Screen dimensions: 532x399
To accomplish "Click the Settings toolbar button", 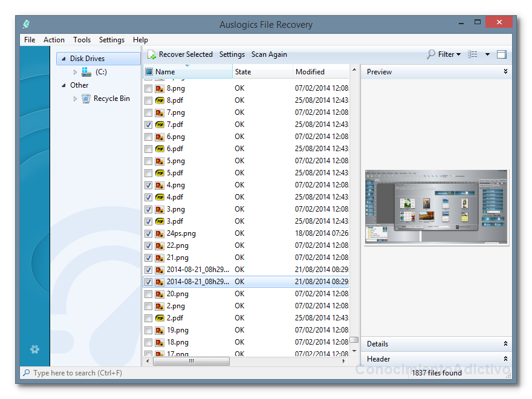I will click(x=232, y=54).
